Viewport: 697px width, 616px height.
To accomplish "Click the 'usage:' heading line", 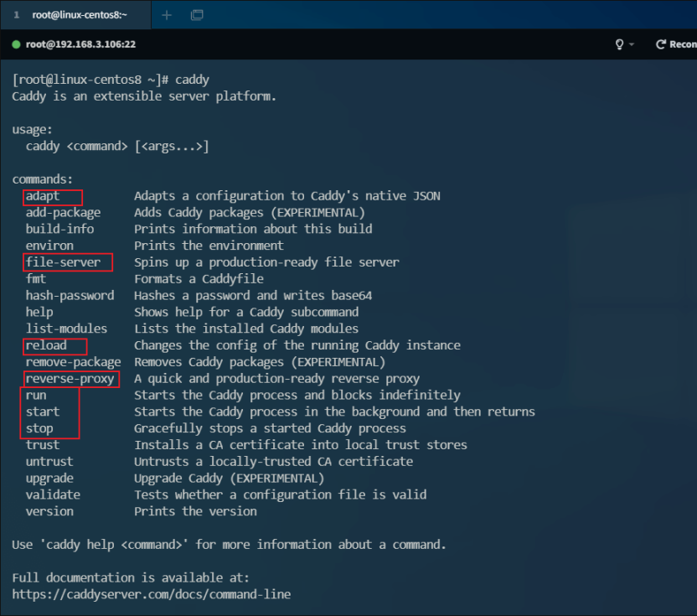I will coord(32,129).
